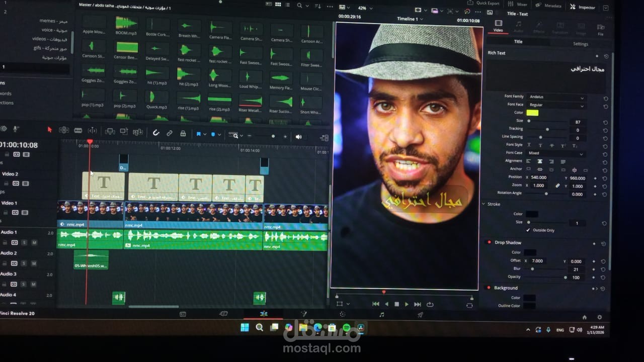Screen dimensions: 644x362
Task: Click the yellow text Color swatch
Action: click(x=532, y=113)
